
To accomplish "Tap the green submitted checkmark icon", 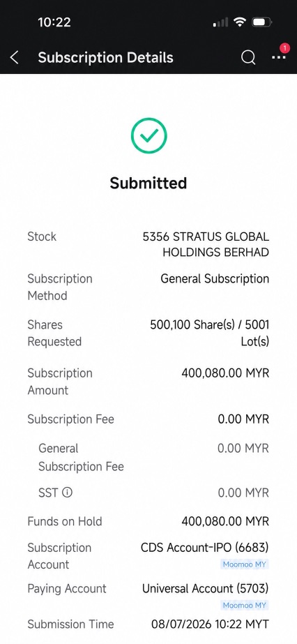I will pyautogui.click(x=149, y=135).
